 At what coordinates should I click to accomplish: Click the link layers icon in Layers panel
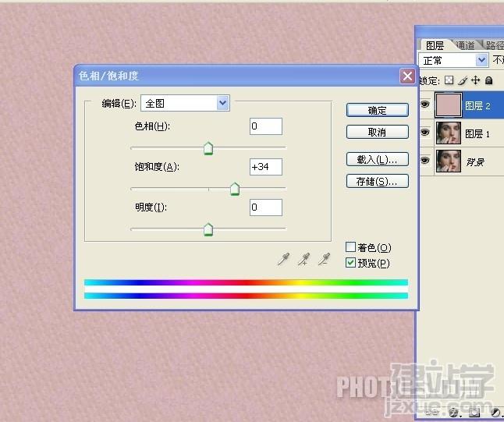pos(433,412)
